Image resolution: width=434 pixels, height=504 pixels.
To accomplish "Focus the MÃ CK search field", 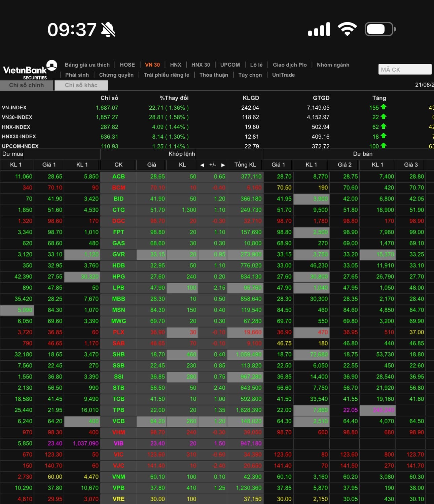I will (x=405, y=69).
